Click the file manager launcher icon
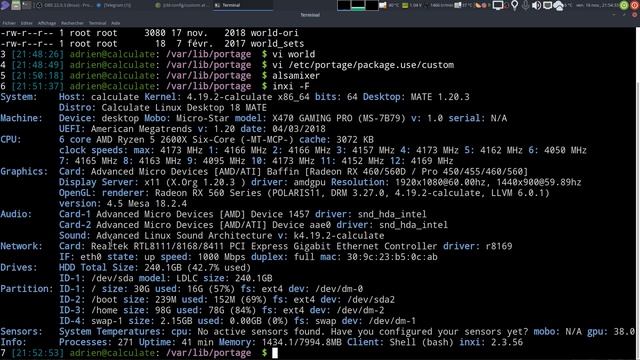This screenshot has width=640, height=360. click(x=16, y=5)
